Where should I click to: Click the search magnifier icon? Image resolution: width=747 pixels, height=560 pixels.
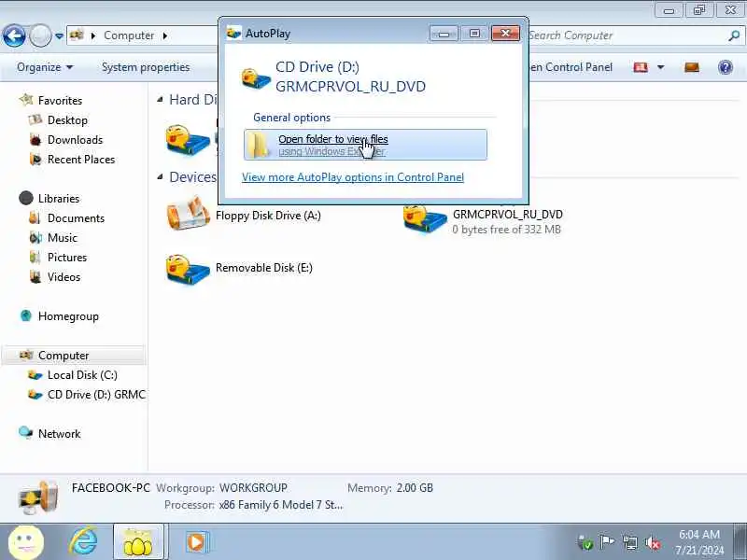pos(734,35)
